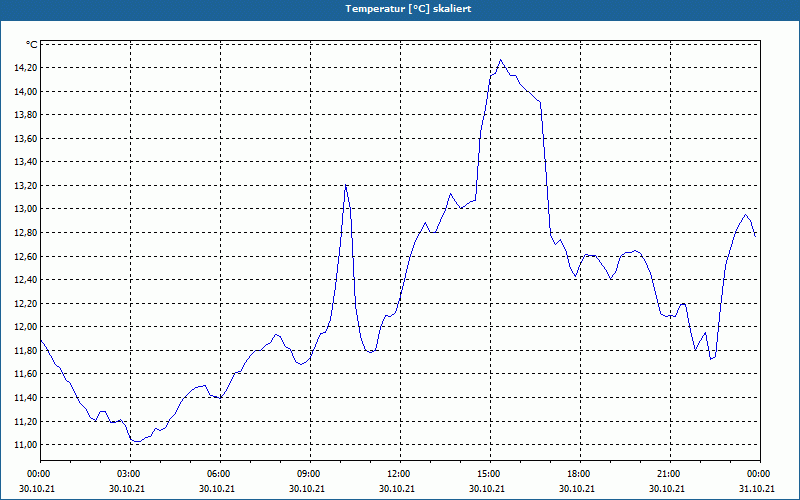
Task: Pick the 12,20 y-axis label
Action: tap(27, 303)
